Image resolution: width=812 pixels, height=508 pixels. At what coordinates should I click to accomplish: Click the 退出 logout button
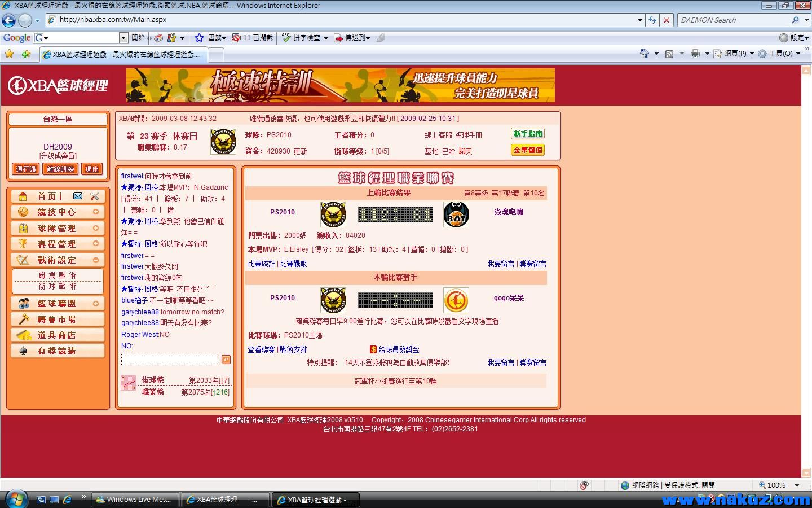(92, 169)
